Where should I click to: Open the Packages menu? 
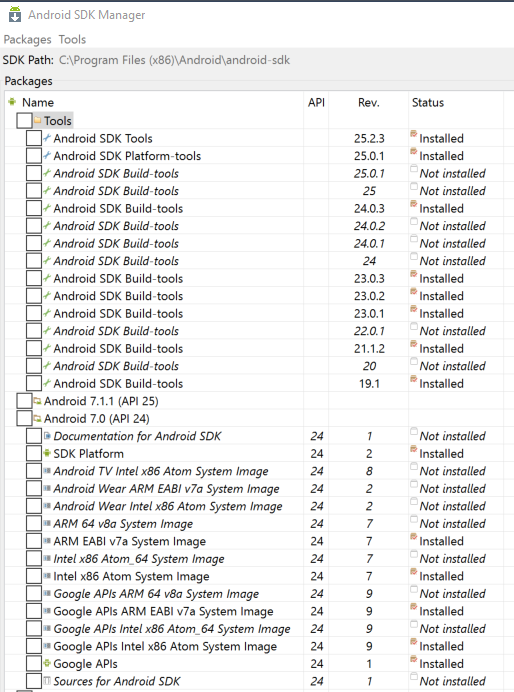[27, 40]
